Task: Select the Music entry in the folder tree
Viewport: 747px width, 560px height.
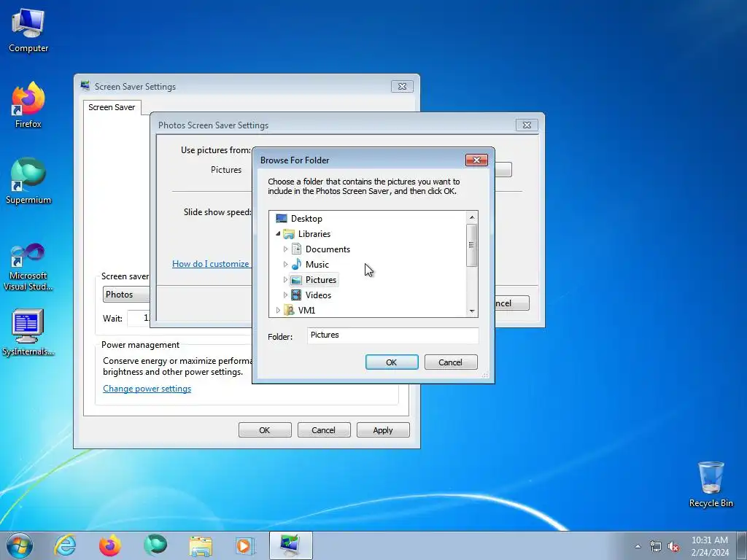Action: tap(317, 264)
